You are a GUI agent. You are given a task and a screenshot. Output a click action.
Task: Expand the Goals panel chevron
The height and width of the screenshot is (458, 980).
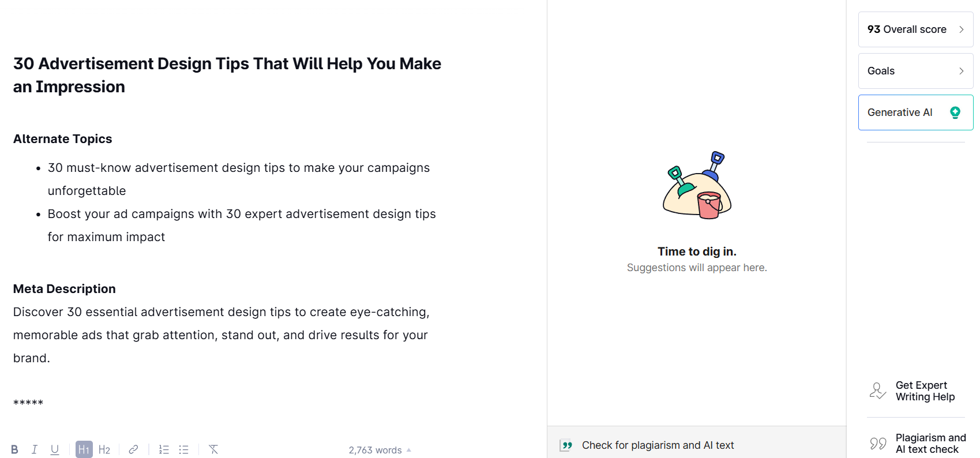pos(961,71)
